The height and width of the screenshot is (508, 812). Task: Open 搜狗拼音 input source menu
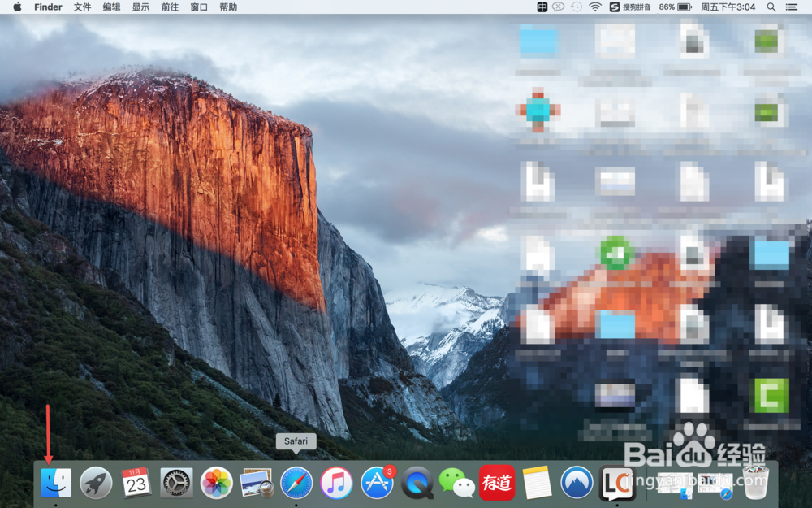point(630,7)
